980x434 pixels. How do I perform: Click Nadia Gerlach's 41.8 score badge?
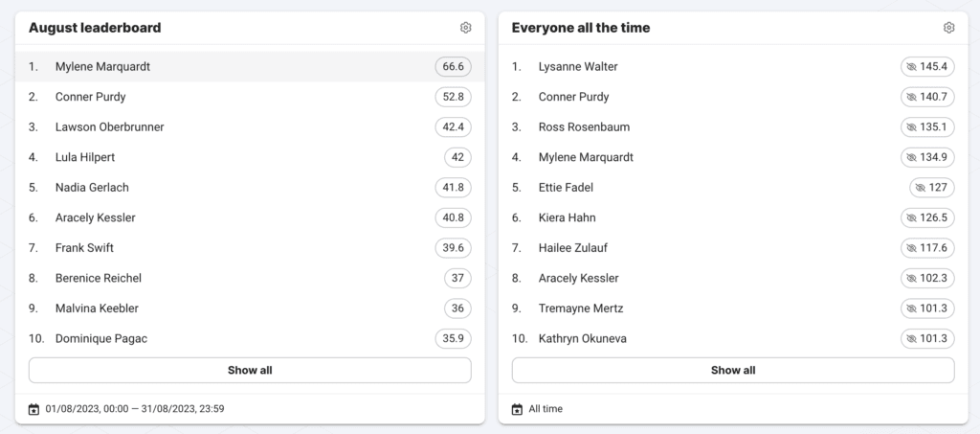[453, 188]
